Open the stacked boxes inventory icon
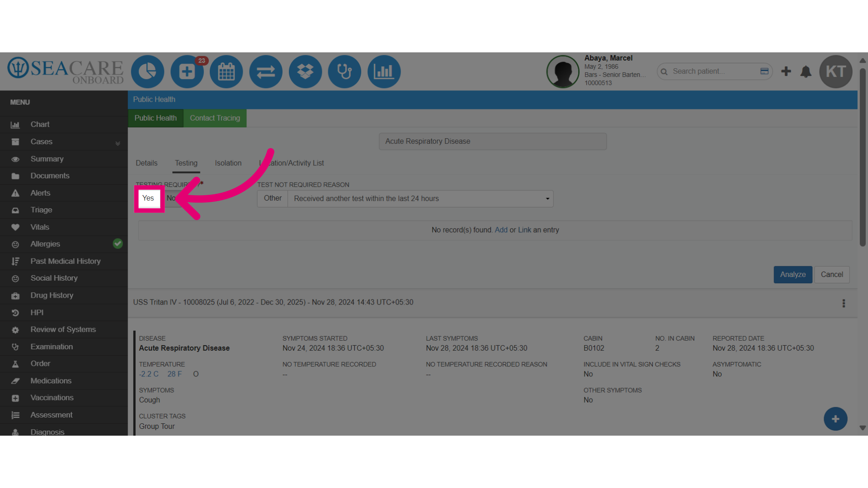The height and width of the screenshot is (488, 868). click(305, 71)
